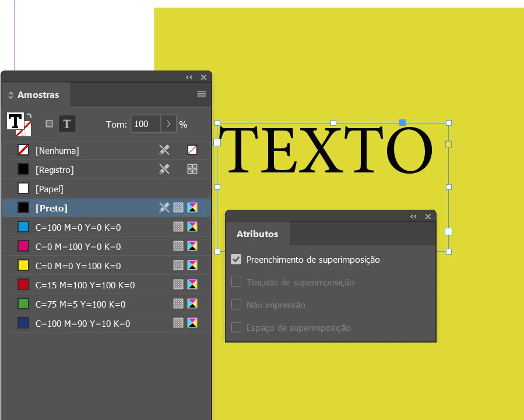
Task: Click the non-editable pencil icon on [Nenhuma]
Action: (x=164, y=150)
